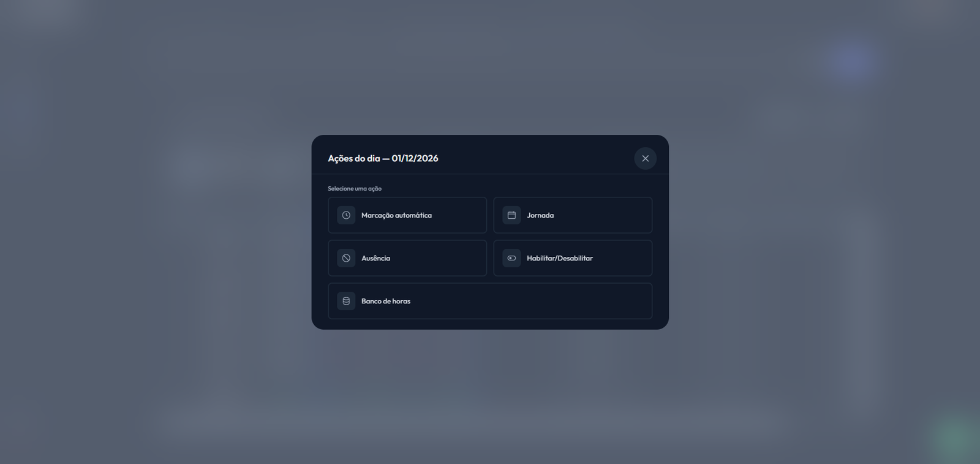Click the toggle icon for Habilitar/Desabilitar
Screen dimensions: 980x464
[511, 258]
